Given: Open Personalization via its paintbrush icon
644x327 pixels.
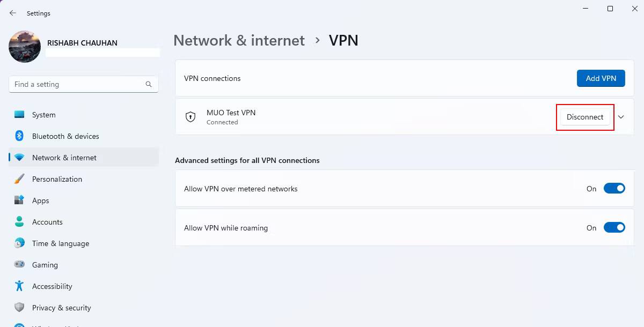Looking at the screenshot, I should [x=19, y=179].
